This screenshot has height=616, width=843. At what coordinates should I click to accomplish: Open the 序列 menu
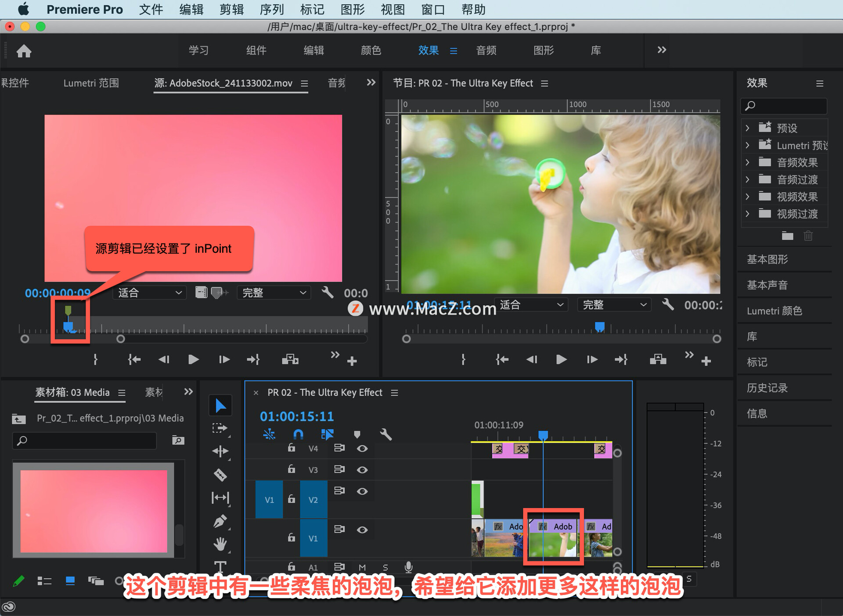[272, 9]
